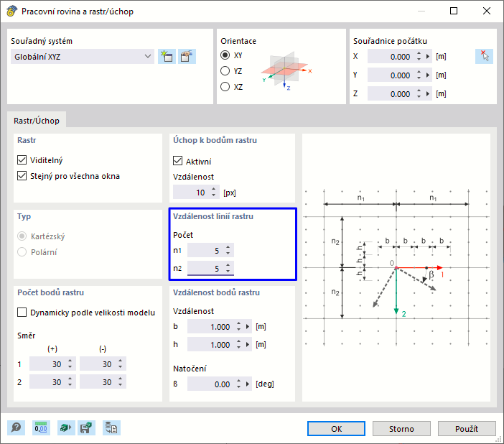Adjust the n2 grid line count spinner
Image resolution: width=504 pixels, height=444 pixels.
pyautogui.click(x=228, y=268)
